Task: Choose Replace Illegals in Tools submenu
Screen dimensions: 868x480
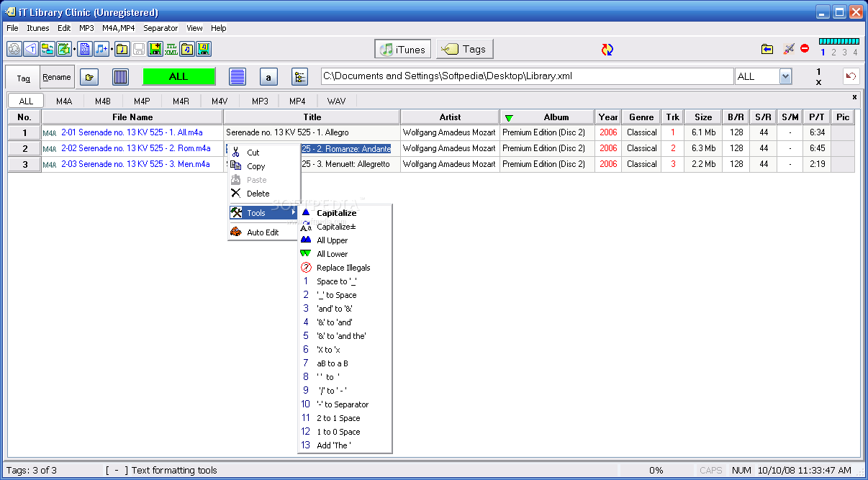Action: tap(345, 268)
